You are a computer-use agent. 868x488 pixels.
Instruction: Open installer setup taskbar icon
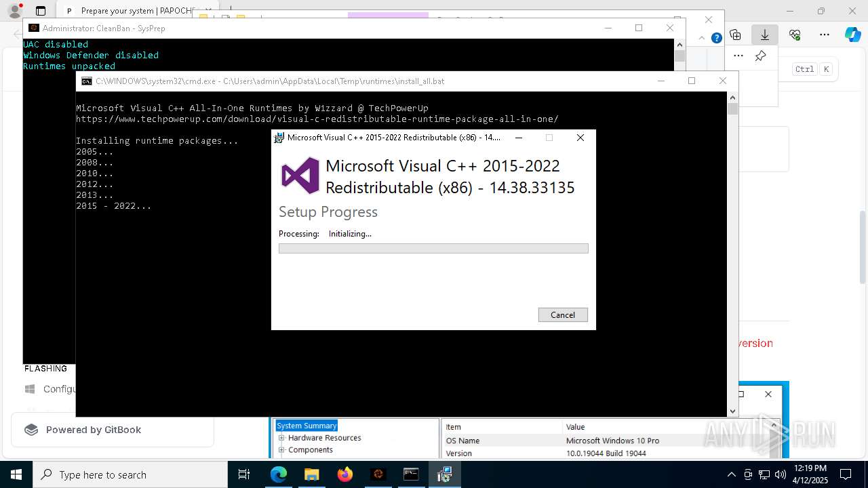point(444,474)
